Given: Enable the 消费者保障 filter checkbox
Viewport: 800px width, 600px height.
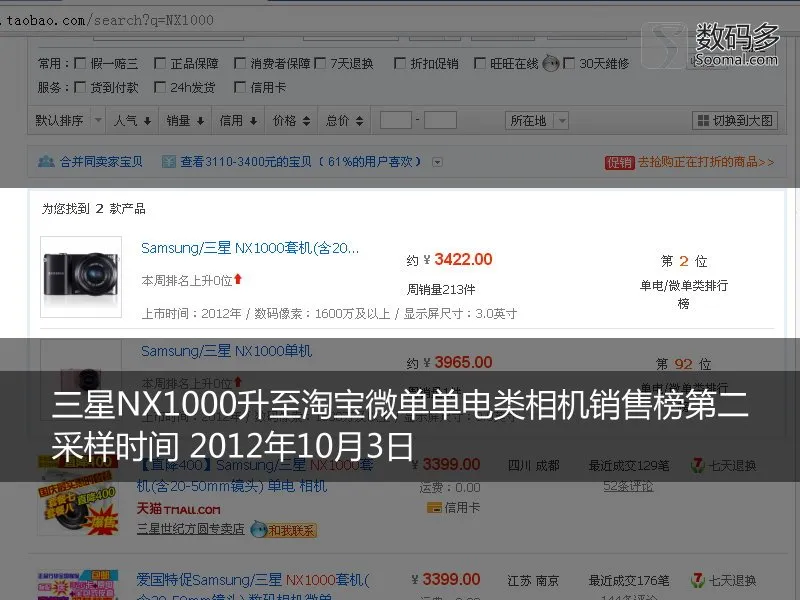Looking at the screenshot, I should pyautogui.click(x=240, y=63).
